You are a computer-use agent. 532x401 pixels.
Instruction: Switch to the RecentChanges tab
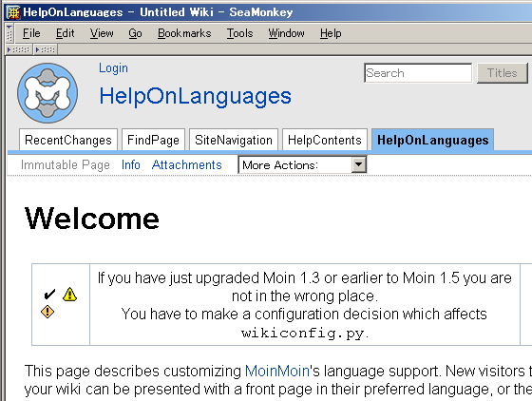pyautogui.click(x=68, y=140)
